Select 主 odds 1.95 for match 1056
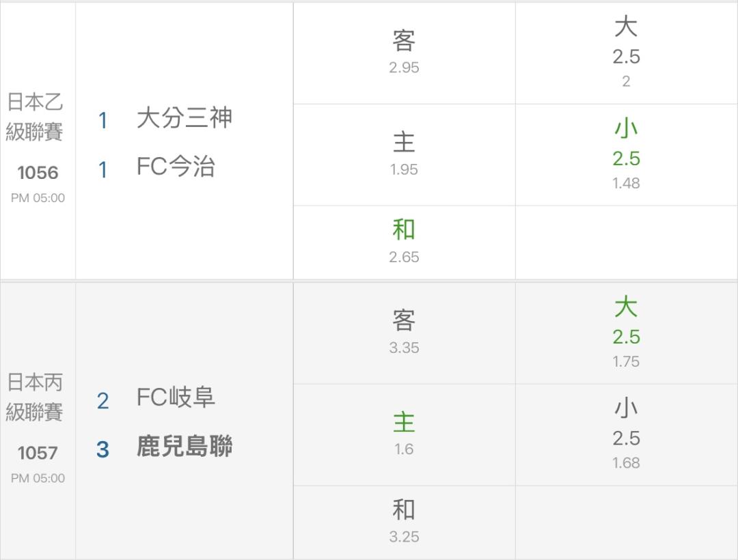Screen dimensions: 738x560 coord(404,155)
